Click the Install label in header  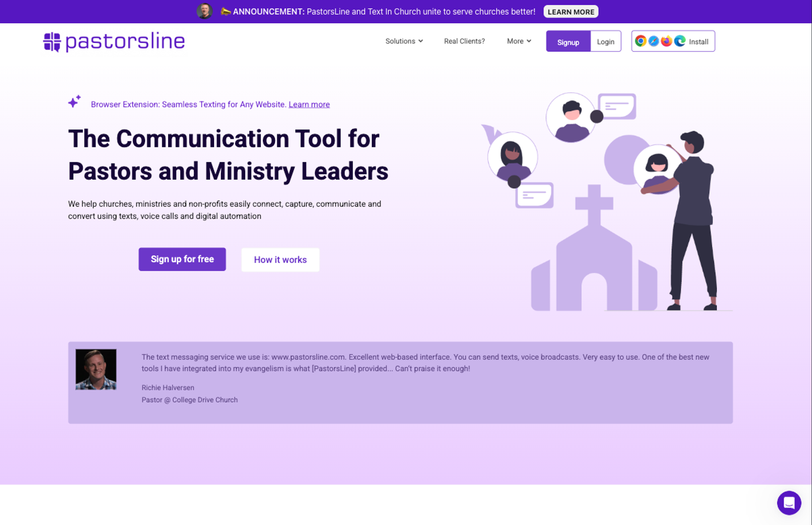(699, 42)
